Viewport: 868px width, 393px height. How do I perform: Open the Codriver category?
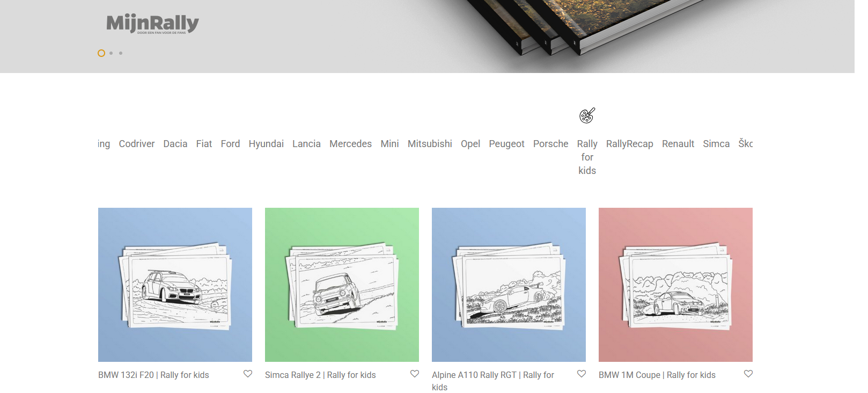137,144
